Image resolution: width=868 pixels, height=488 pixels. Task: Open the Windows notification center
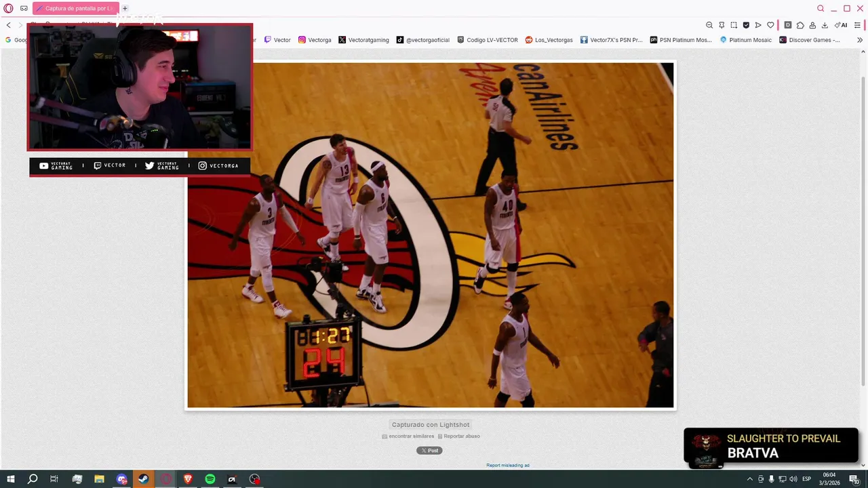854,479
